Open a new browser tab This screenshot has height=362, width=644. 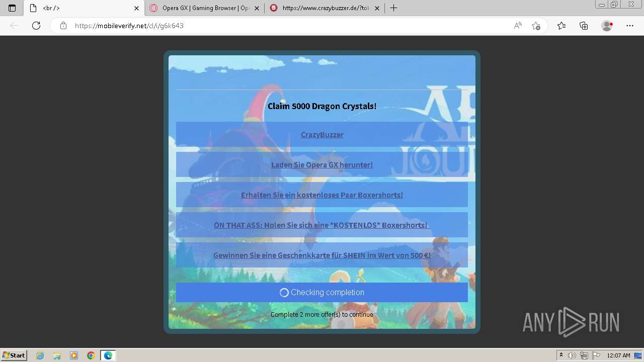point(393,8)
